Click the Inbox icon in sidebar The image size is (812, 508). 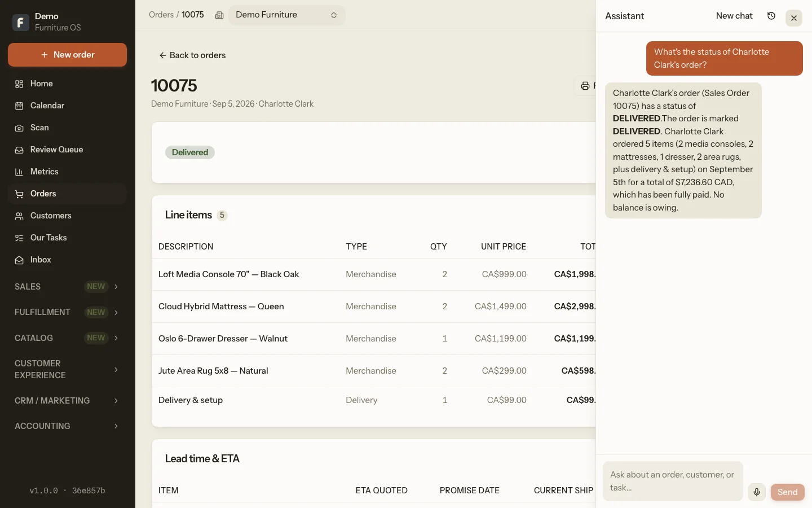coord(19,260)
